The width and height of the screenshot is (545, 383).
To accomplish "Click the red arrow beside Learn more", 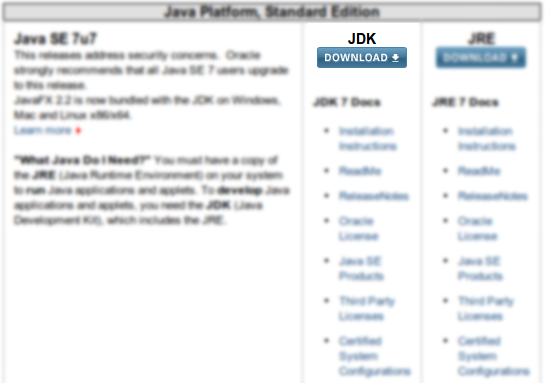I will click(x=79, y=131).
